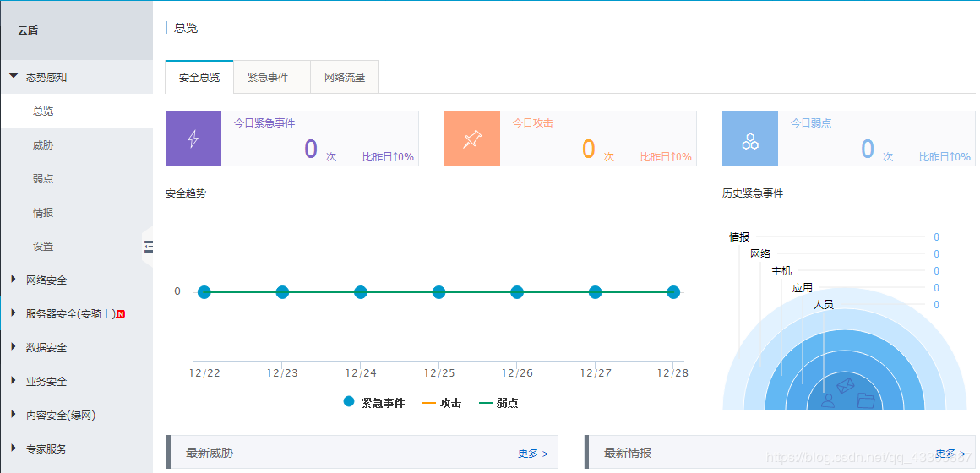
Task: Toggle the 攻击 series in chart legend
Action: tap(441, 403)
